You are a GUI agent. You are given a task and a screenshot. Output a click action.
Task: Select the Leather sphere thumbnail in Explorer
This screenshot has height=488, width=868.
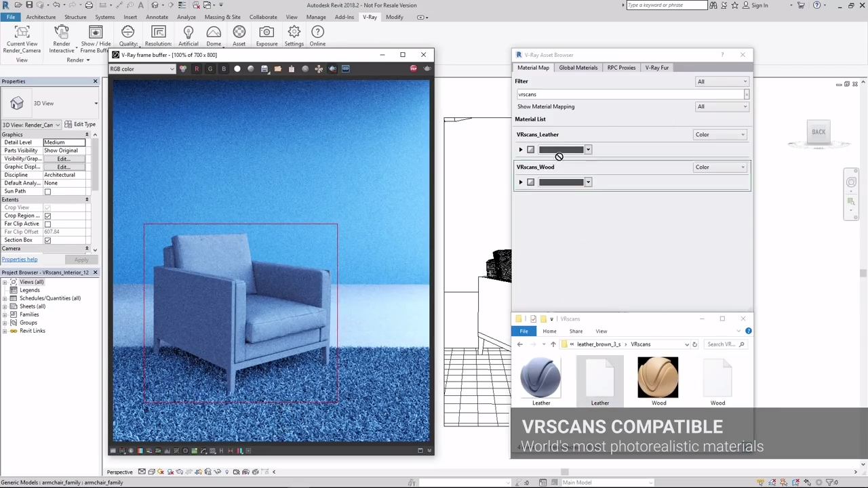click(x=540, y=377)
